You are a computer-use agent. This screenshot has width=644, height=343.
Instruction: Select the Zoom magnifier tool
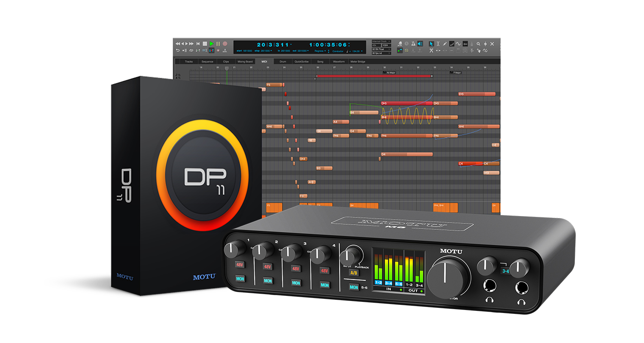click(478, 44)
